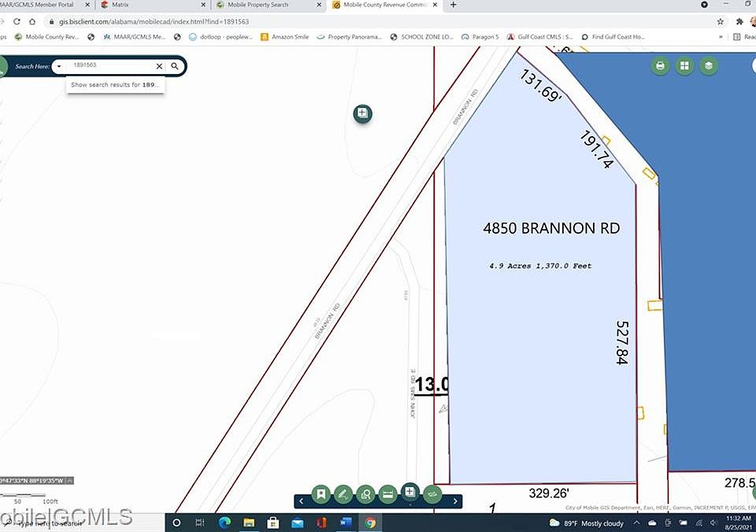Viewport: 756px width, 532px height.
Task: Click the address bar URL
Action: (x=154, y=22)
